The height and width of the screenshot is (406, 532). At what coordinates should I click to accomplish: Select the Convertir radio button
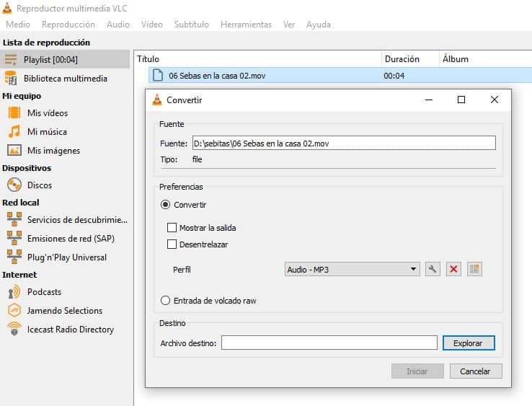click(165, 205)
